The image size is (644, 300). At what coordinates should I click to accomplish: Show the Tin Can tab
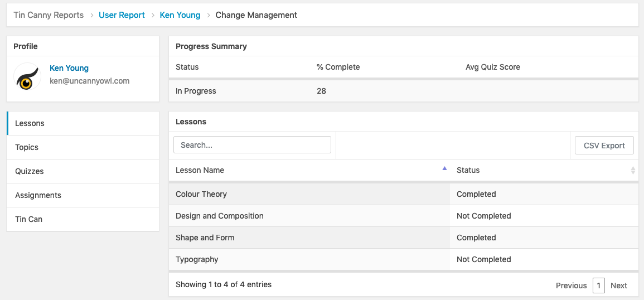[83, 219]
